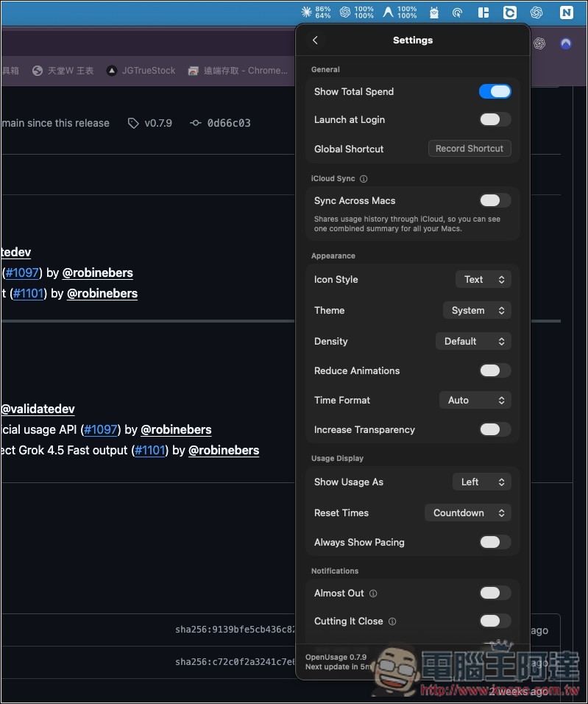Enable Reduce Animations toggle
The width and height of the screenshot is (588, 704).
click(495, 370)
